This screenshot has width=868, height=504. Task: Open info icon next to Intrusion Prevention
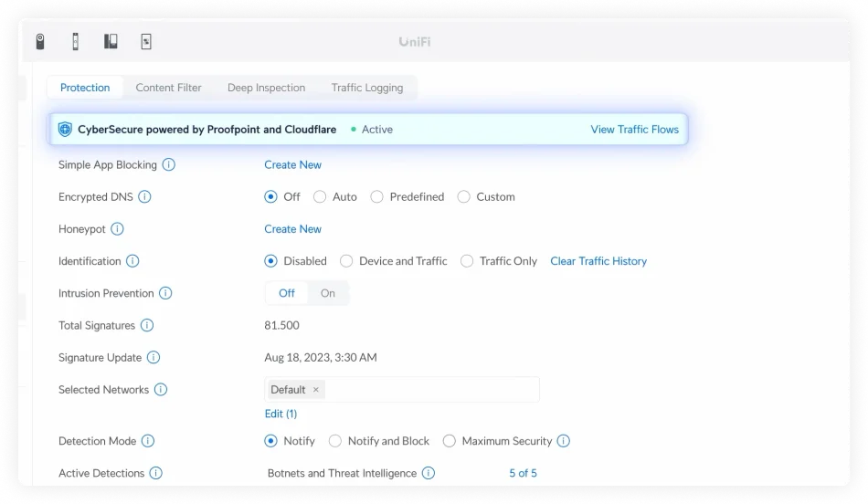(165, 293)
